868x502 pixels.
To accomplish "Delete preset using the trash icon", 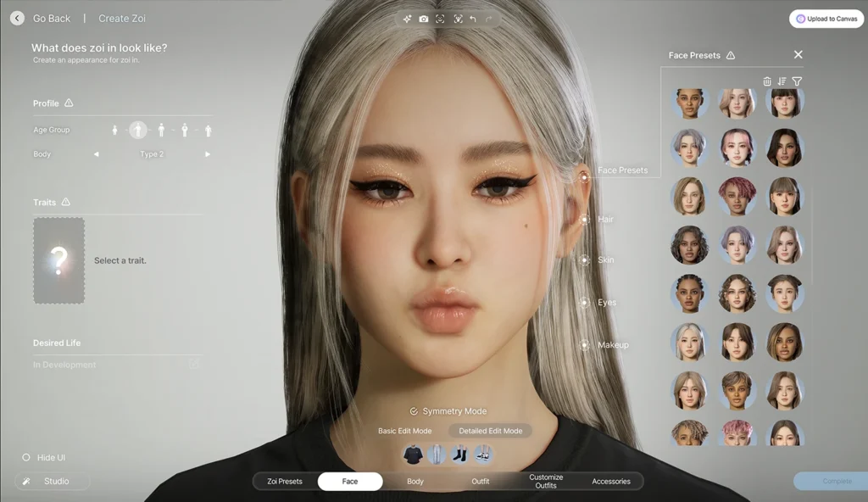I will pyautogui.click(x=767, y=81).
